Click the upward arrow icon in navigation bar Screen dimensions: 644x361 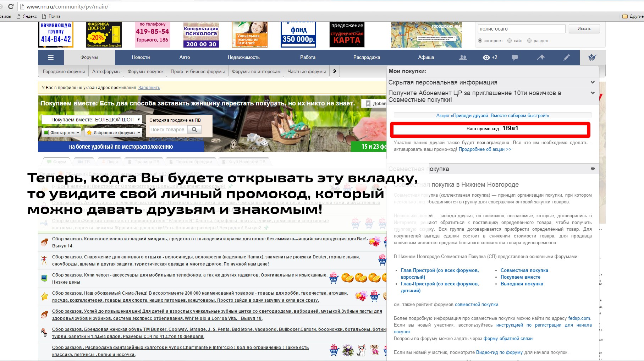tap(540, 58)
